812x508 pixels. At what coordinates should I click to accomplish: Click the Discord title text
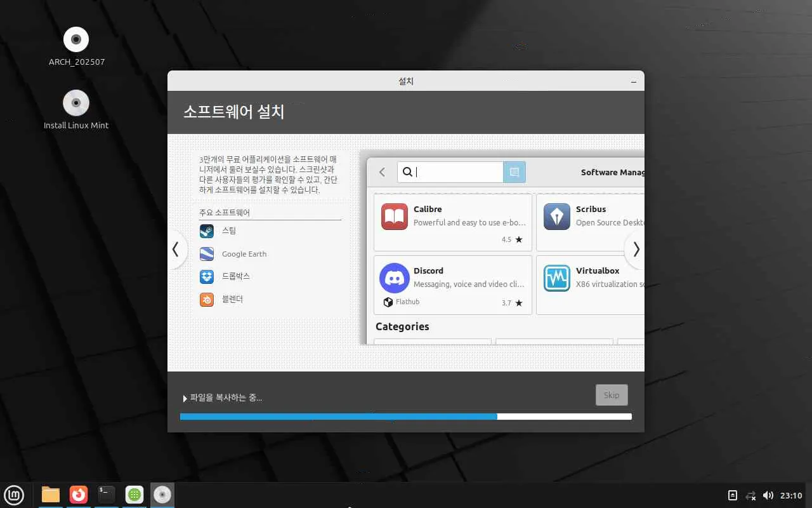[x=428, y=271]
